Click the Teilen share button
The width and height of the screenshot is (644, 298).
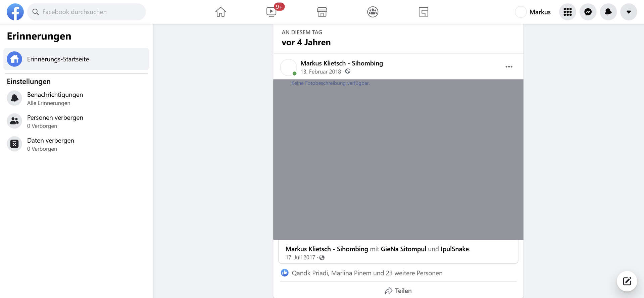(398, 291)
